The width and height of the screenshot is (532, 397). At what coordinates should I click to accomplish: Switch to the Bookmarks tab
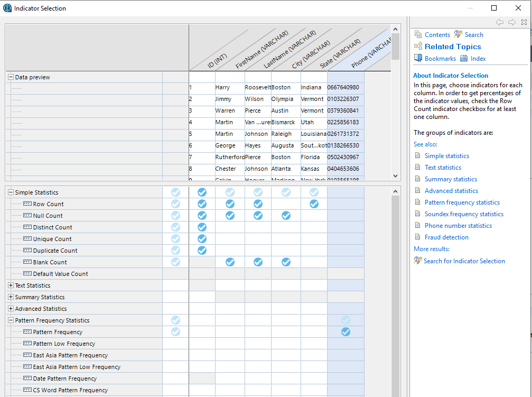click(x=434, y=58)
